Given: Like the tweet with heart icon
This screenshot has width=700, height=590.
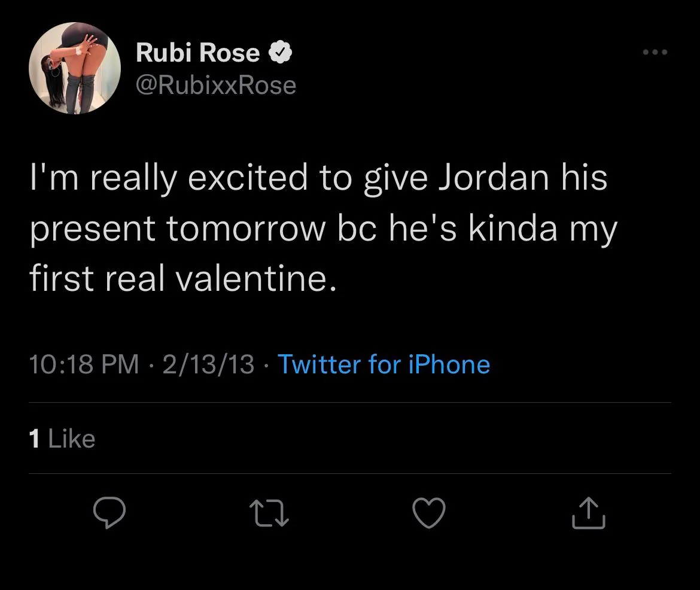Looking at the screenshot, I should point(429,513).
